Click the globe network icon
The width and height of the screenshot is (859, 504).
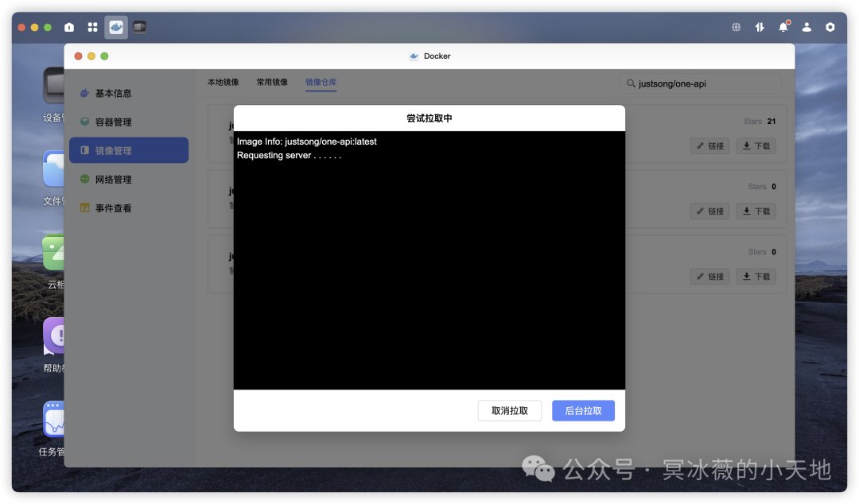[737, 27]
